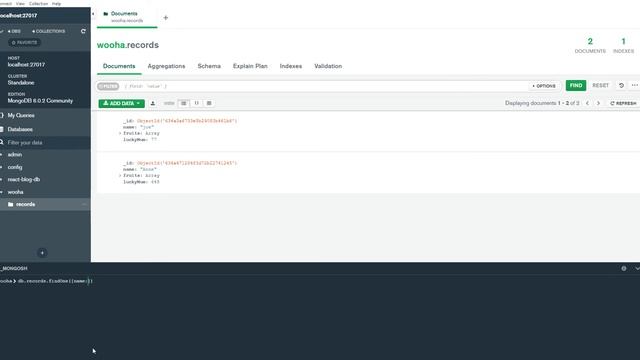Select the wooha.records workspace tab
This screenshot has height=360, width=640.
click(x=127, y=17)
